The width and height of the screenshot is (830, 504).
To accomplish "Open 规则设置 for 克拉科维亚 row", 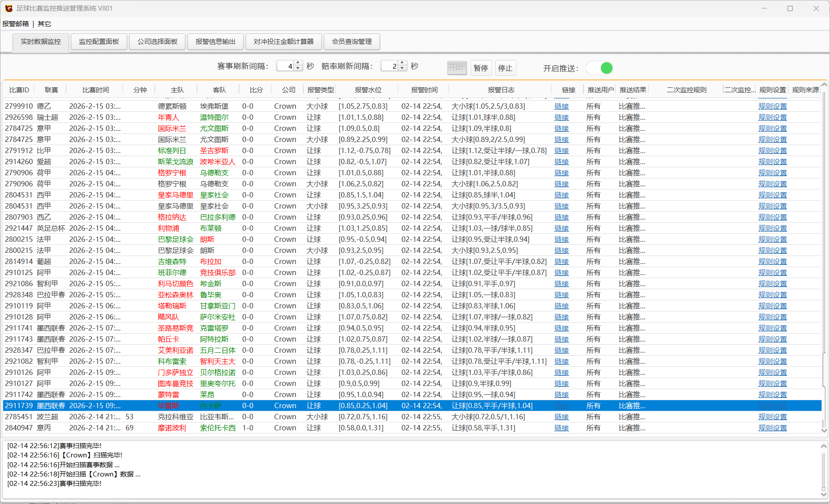I will [772, 417].
